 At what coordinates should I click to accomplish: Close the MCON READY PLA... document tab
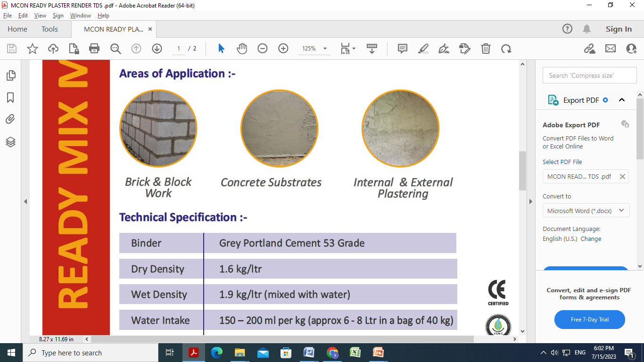coord(150,29)
